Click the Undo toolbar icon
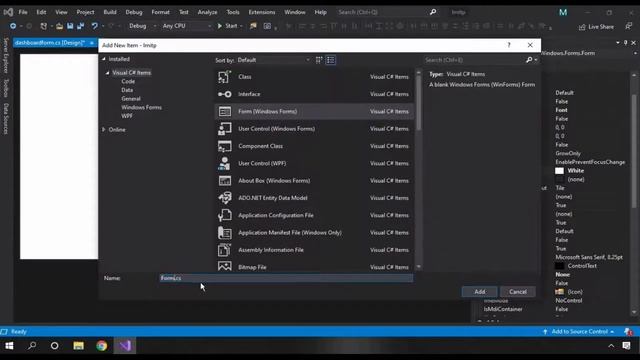This screenshot has height=360, width=640. pyautogui.click(x=95, y=26)
